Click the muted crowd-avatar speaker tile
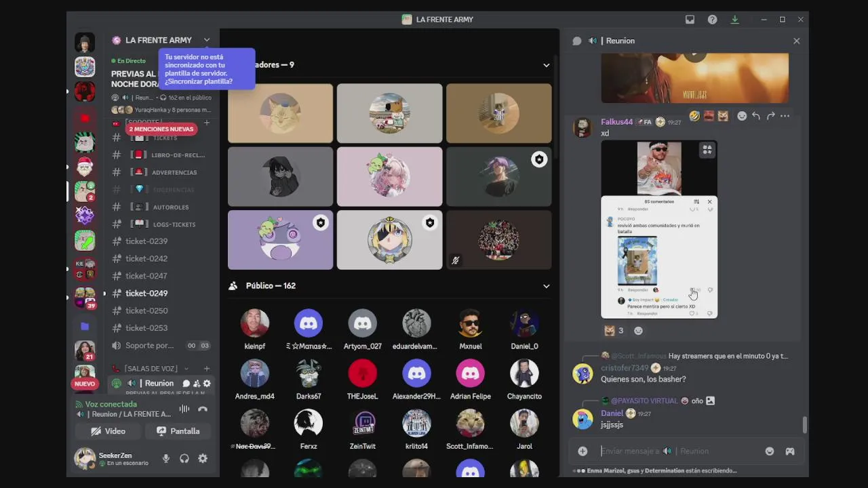 tap(498, 240)
